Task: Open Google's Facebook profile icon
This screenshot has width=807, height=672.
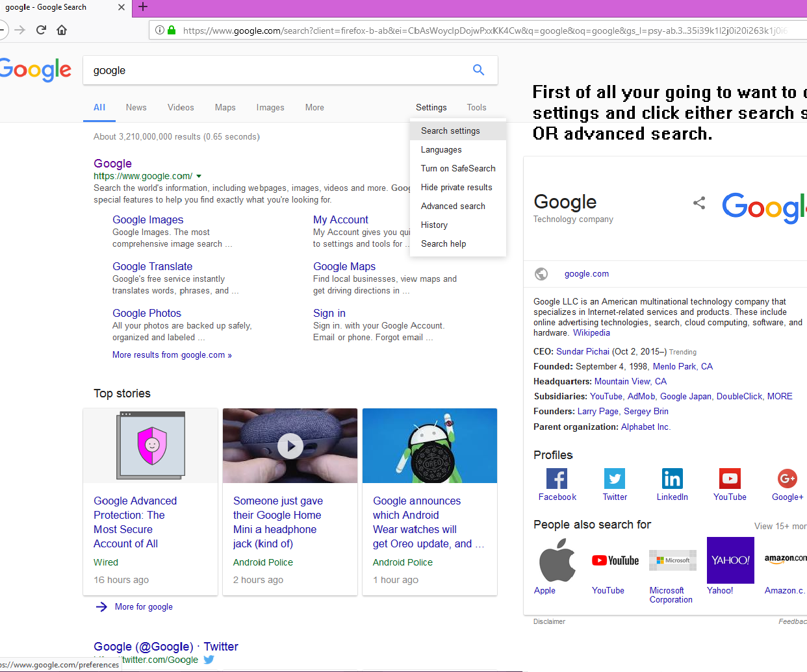Action: pyautogui.click(x=557, y=479)
